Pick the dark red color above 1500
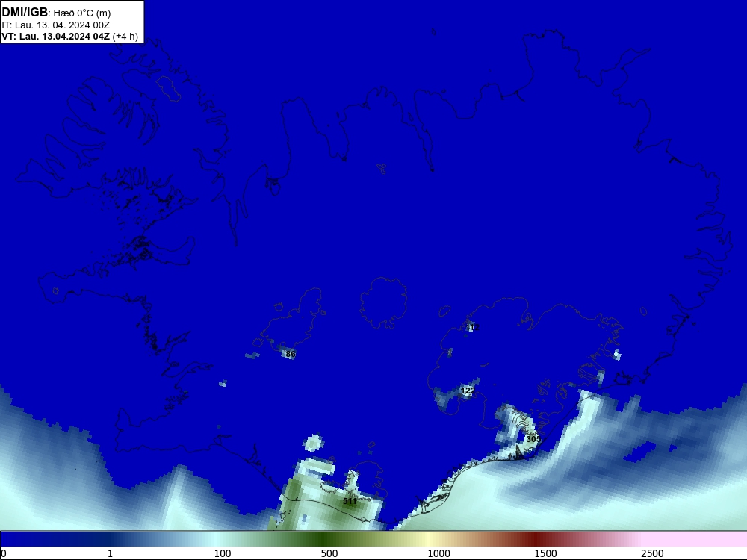The image size is (747, 560). [x=536, y=539]
